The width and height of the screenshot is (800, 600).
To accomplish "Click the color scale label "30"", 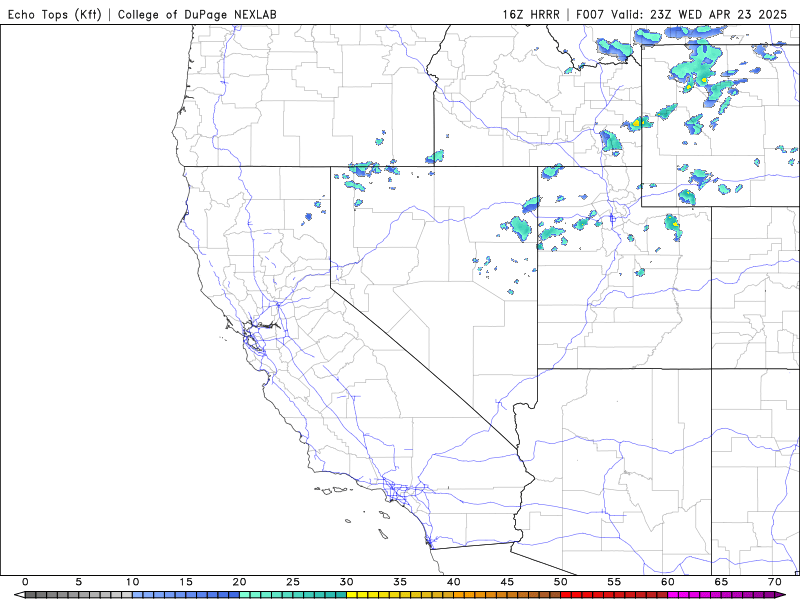I will (346, 582).
